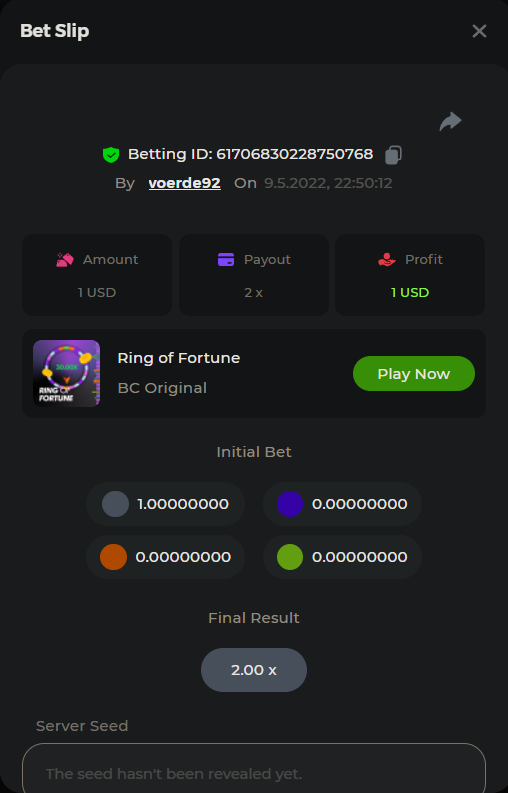Image resolution: width=508 pixels, height=793 pixels.
Task: Click the Play Now button
Action: [413, 374]
